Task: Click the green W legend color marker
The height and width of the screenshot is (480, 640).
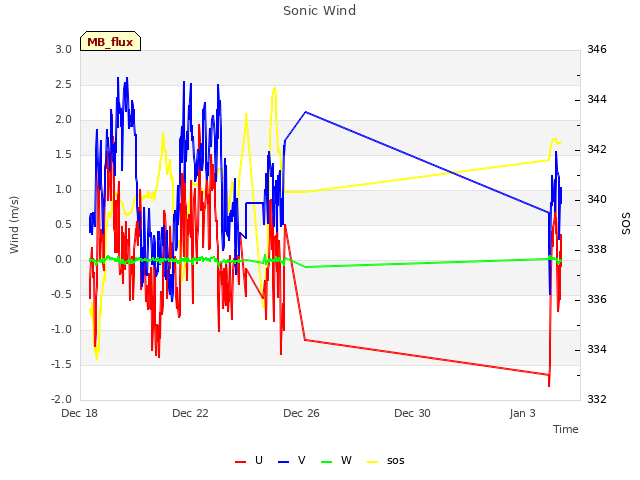Action: click(327, 462)
